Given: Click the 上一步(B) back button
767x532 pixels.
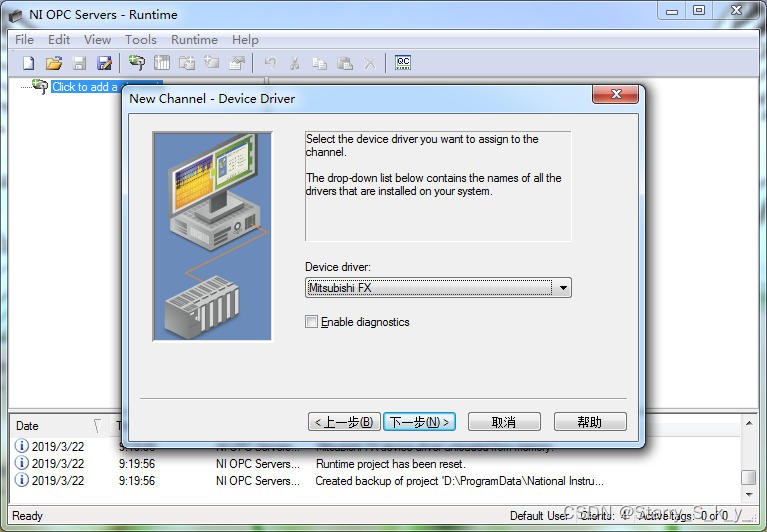Looking at the screenshot, I should 344,421.
